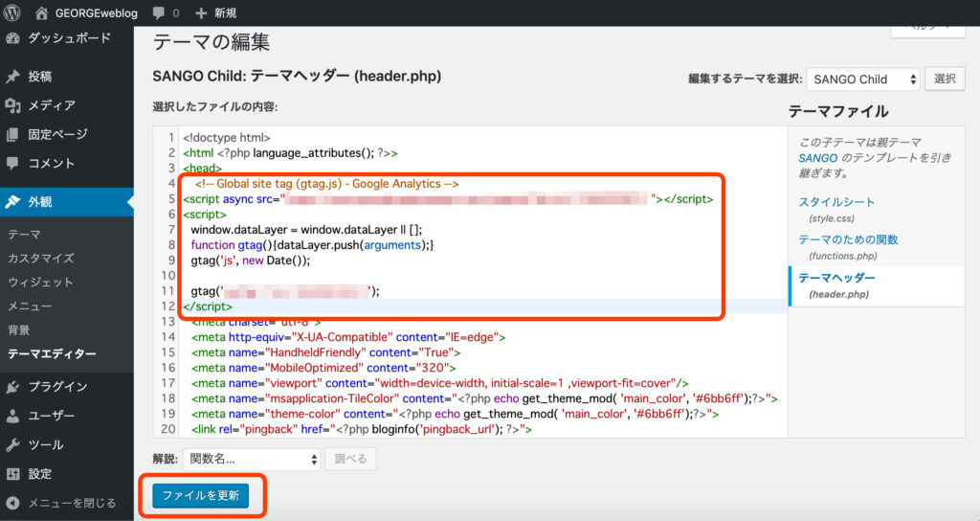
Task: Click the 外観 paintbrush icon
Action: [x=12, y=202]
